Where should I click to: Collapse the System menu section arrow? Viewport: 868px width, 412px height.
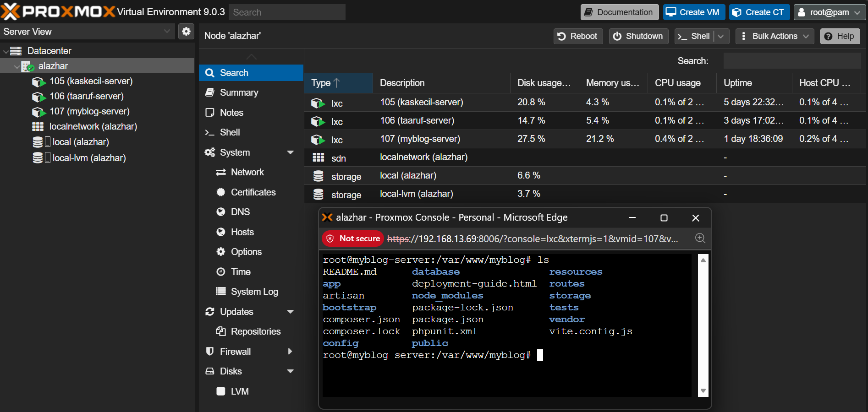[290, 152]
